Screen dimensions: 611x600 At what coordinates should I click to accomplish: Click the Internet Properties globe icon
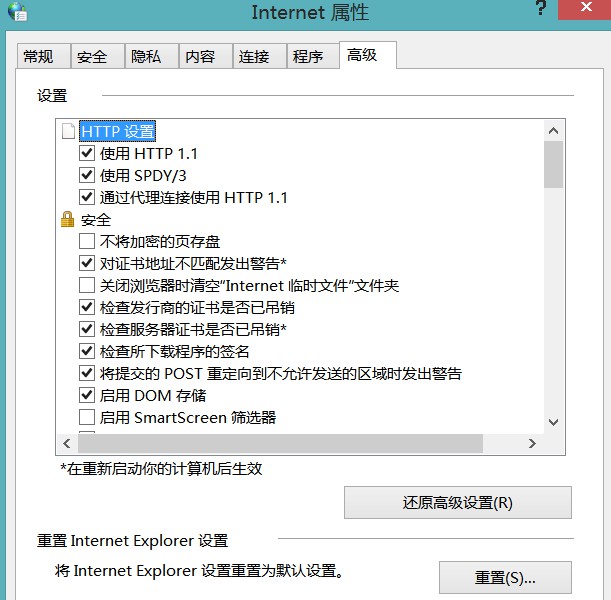18,11
